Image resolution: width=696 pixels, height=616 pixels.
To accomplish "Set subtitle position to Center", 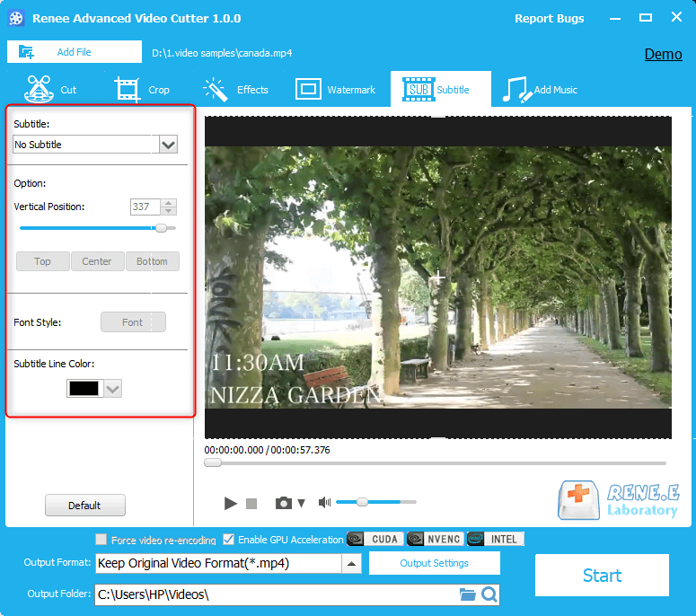I will pos(97,261).
